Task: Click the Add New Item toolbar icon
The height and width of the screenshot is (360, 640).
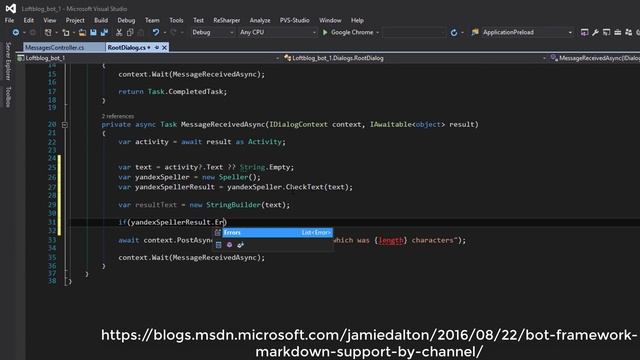Action: [x=66, y=32]
